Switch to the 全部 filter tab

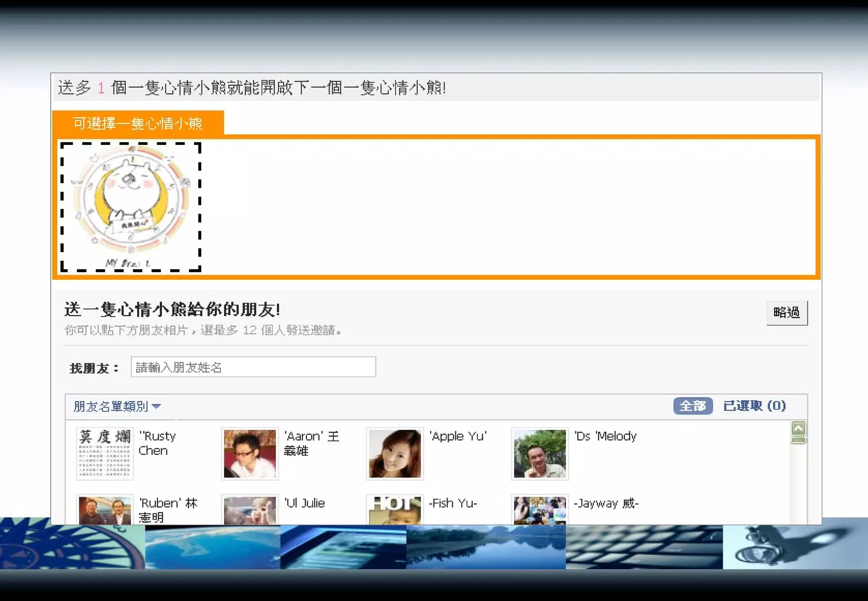pyautogui.click(x=693, y=406)
